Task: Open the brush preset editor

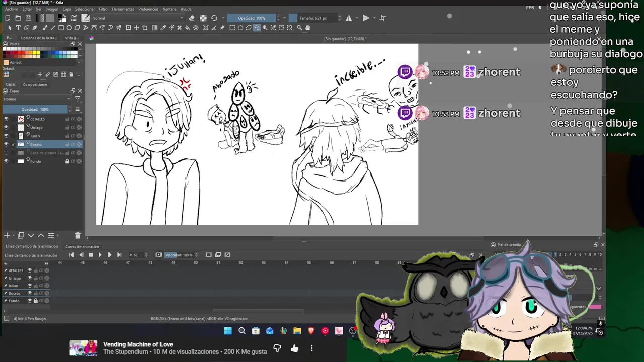Action: point(74,18)
